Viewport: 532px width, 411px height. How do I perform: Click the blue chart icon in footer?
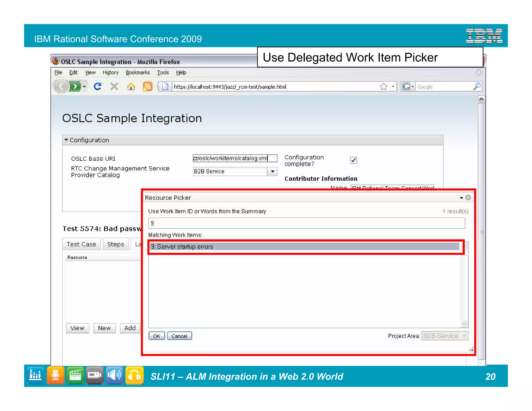point(35,375)
